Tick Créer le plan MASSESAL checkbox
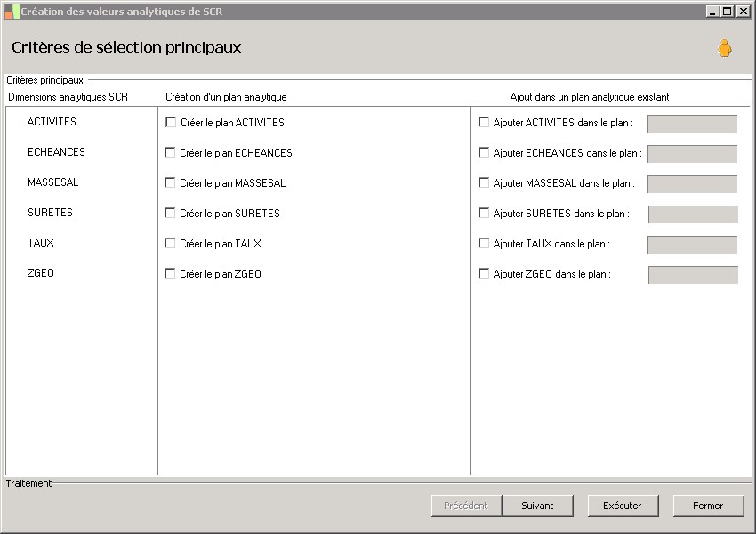Viewport: 756px width, 534px height. tap(171, 183)
